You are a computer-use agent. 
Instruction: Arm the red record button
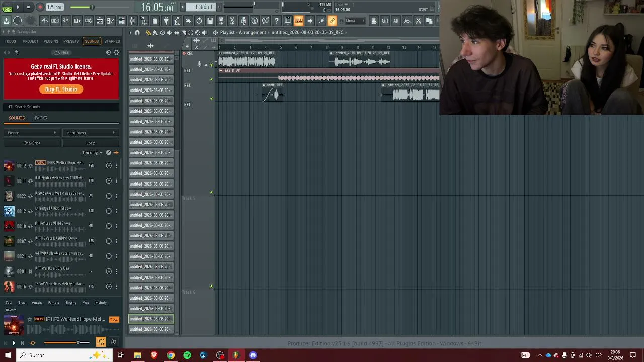[40, 7]
